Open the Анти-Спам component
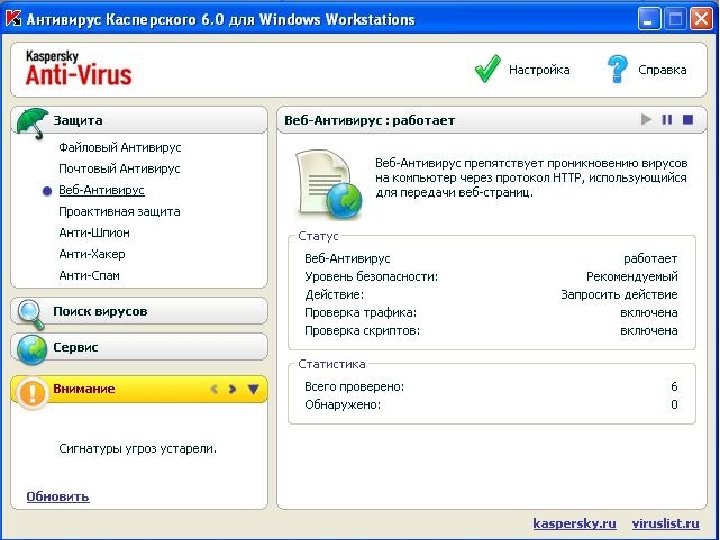Viewport: 720px width, 540px height. tap(89, 276)
